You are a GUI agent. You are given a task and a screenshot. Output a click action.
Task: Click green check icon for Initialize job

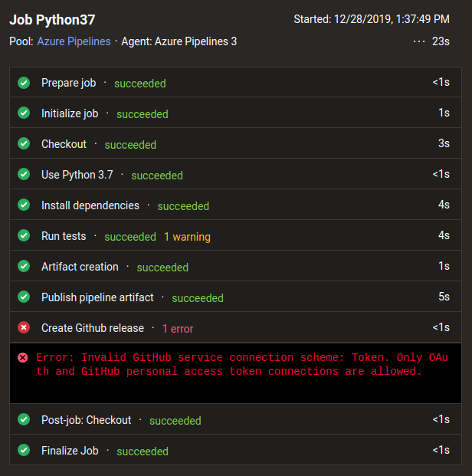click(x=24, y=113)
